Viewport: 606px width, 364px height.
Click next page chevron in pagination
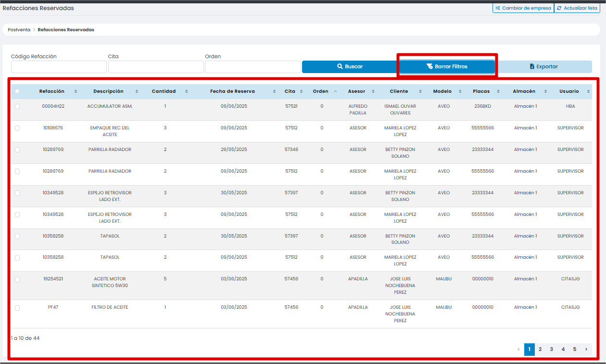(x=586, y=350)
